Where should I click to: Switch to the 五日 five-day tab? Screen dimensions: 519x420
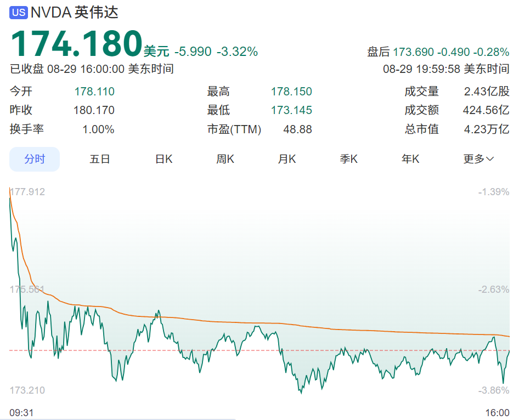(100, 159)
